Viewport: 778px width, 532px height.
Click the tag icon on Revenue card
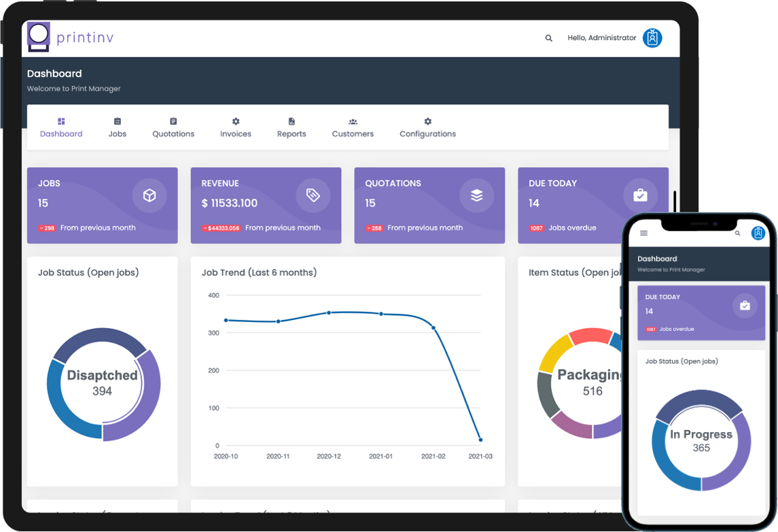313,196
